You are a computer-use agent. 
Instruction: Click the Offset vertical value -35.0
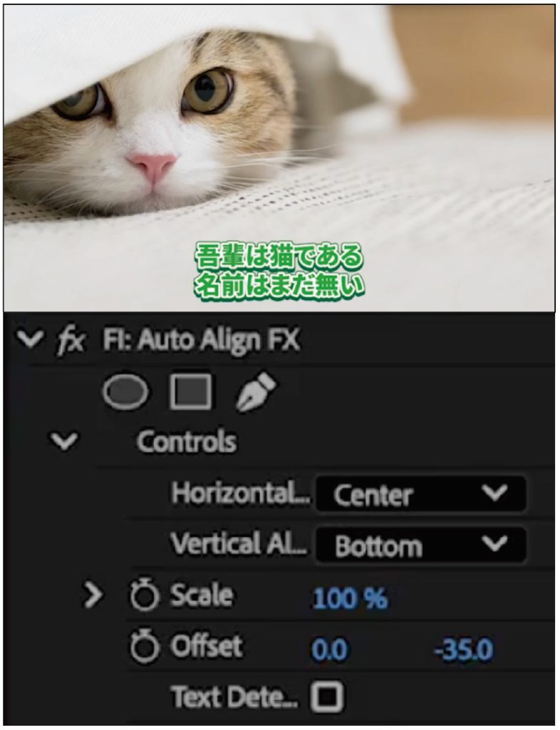[463, 649]
